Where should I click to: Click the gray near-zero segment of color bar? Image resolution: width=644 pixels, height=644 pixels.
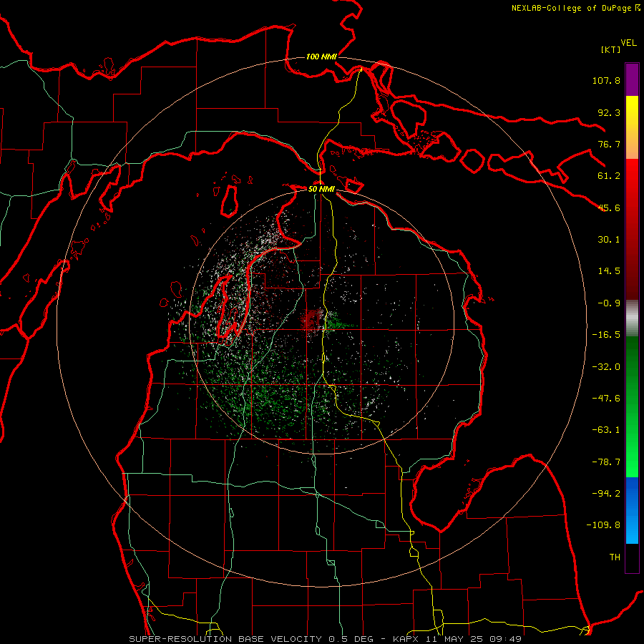coord(632,318)
